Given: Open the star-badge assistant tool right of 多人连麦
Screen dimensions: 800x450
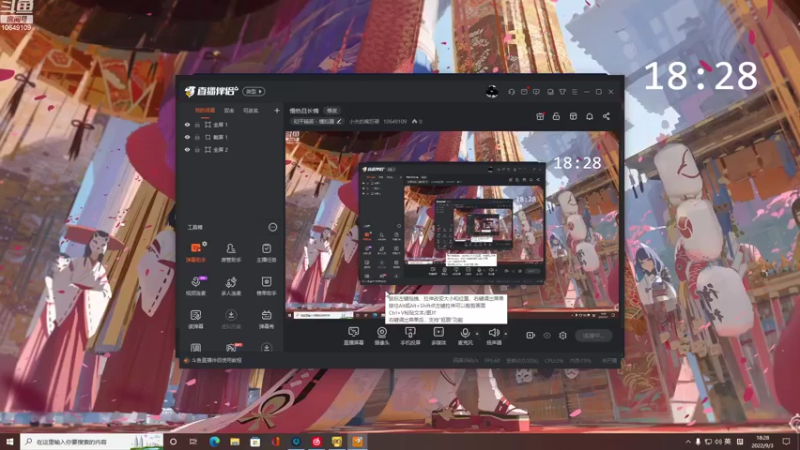Looking at the screenshot, I should 266,286.
